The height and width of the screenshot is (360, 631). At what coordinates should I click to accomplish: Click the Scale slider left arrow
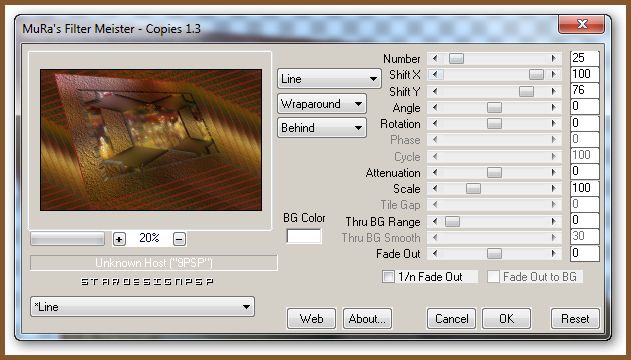[x=435, y=188]
